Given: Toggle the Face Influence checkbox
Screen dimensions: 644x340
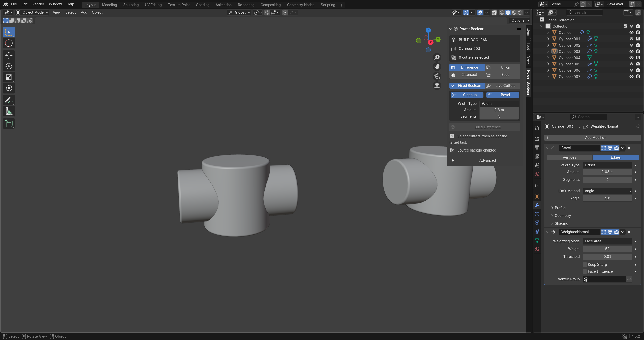Looking at the screenshot, I should point(585,271).
